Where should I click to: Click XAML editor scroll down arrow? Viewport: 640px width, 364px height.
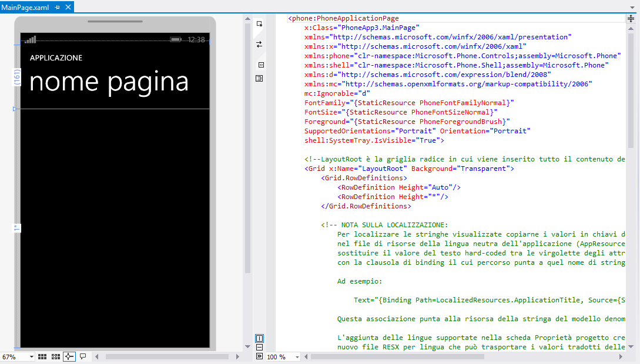631,347
